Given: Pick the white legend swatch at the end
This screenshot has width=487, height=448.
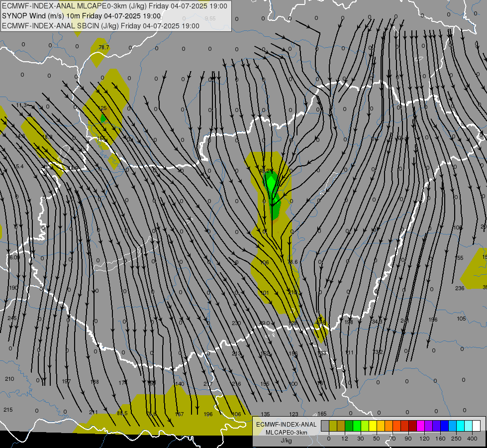Looking at the screenshot, I should (477, 426).
